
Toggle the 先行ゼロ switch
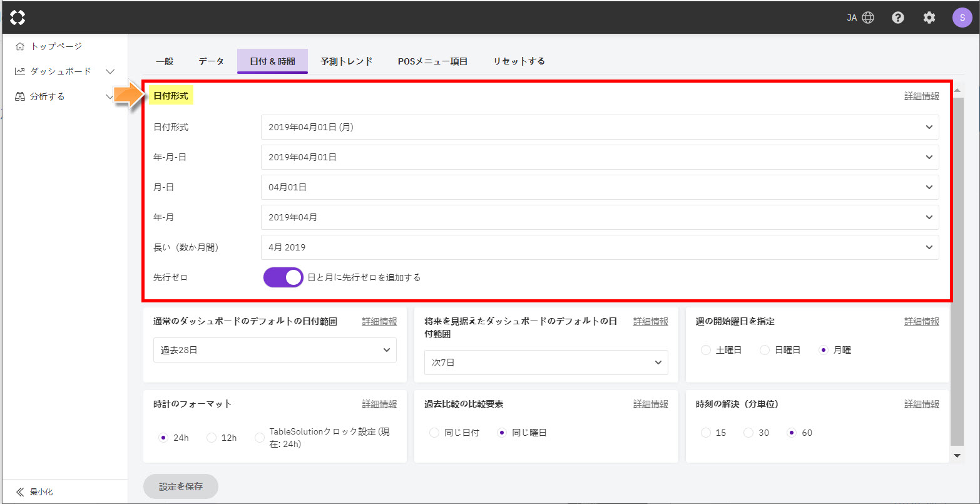point(283,277)
